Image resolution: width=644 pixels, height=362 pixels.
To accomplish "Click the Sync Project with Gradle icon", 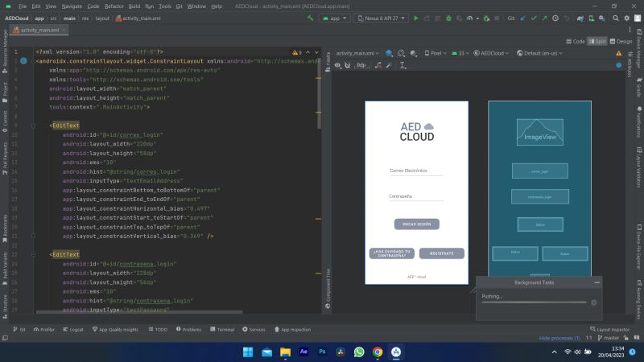I will tap(580, 19).
